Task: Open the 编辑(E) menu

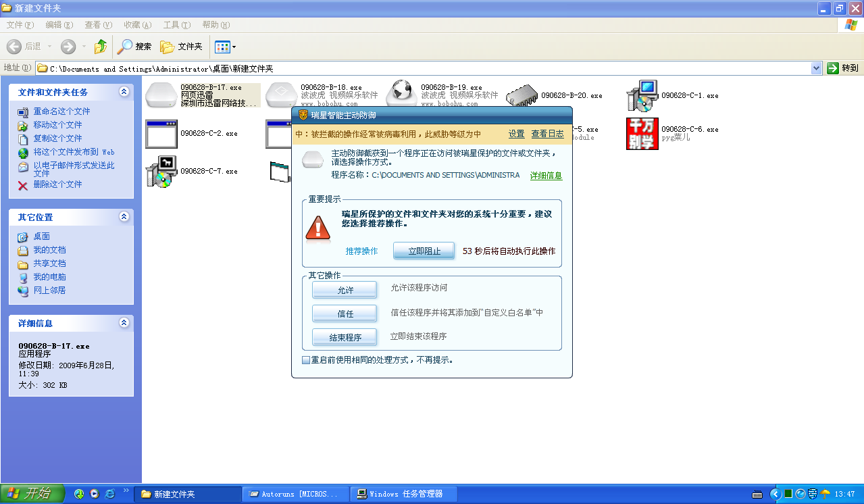Action: (59, 25)
